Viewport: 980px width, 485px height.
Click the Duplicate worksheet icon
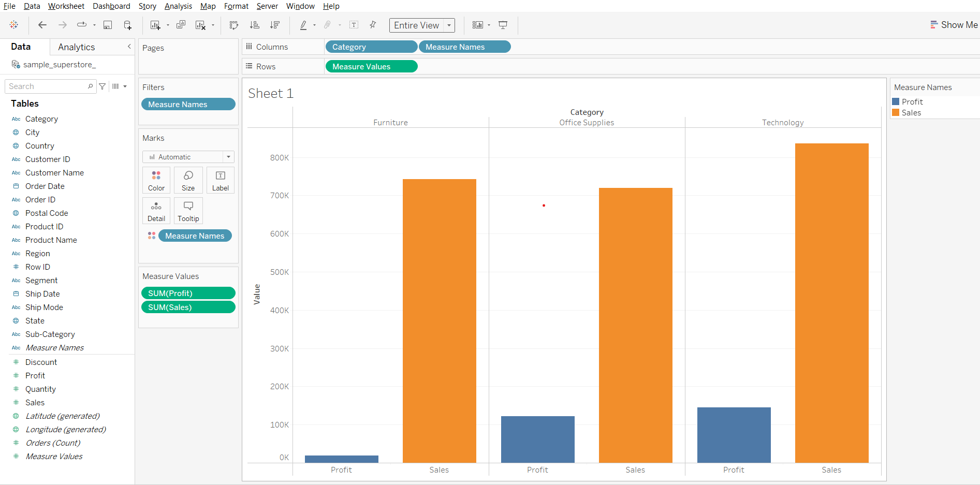tap(181, 25)
